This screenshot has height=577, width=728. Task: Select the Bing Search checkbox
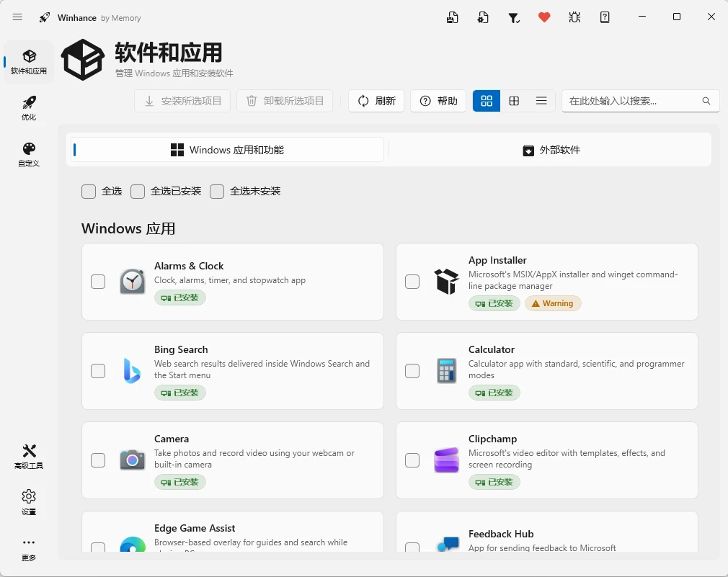[x=98, y=371]
